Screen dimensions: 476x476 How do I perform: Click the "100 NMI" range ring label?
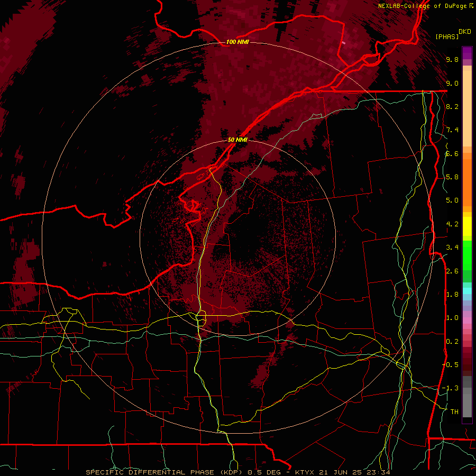point(237,42)
